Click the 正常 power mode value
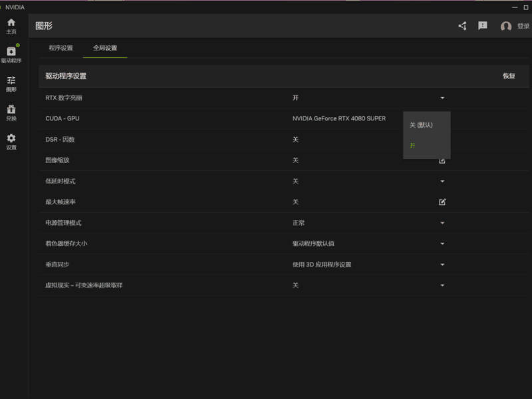 (x=299, y=223)
